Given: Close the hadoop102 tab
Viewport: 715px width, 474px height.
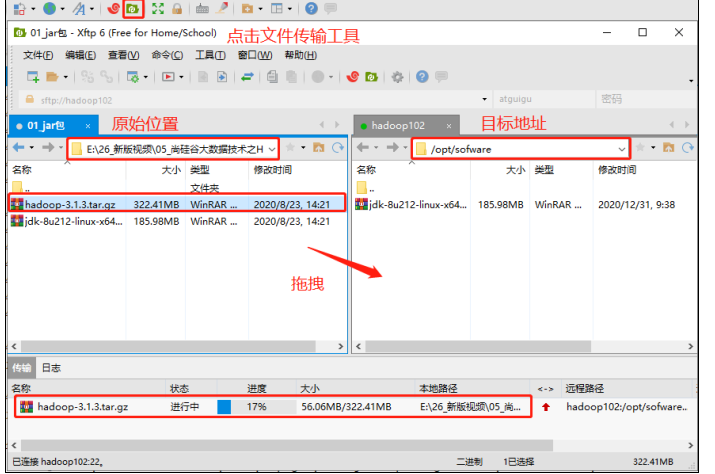Looking at the screenshot, I should [449, 126].
